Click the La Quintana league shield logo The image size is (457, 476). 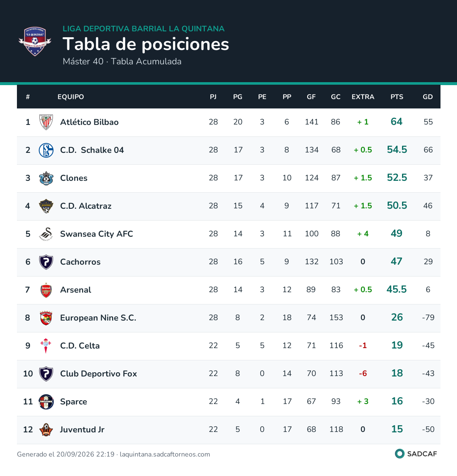tap(35, 41)
